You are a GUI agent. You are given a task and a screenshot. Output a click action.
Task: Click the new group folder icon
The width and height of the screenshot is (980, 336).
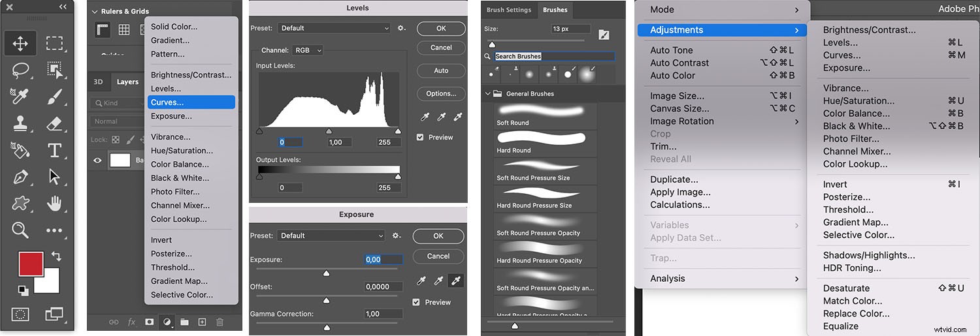click(x=184, y=322)
